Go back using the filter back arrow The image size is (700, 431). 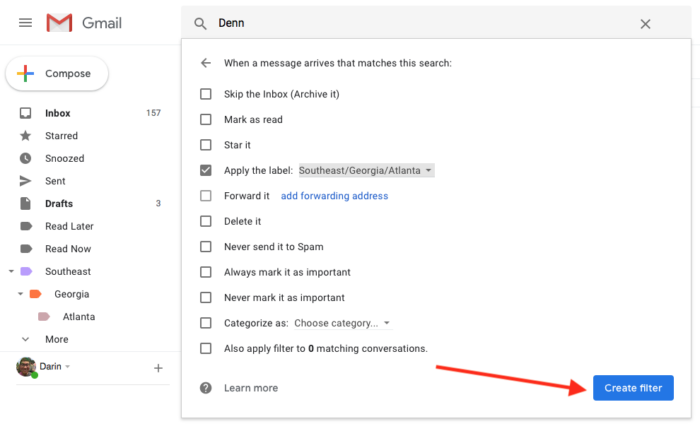[x=206, y=63]
